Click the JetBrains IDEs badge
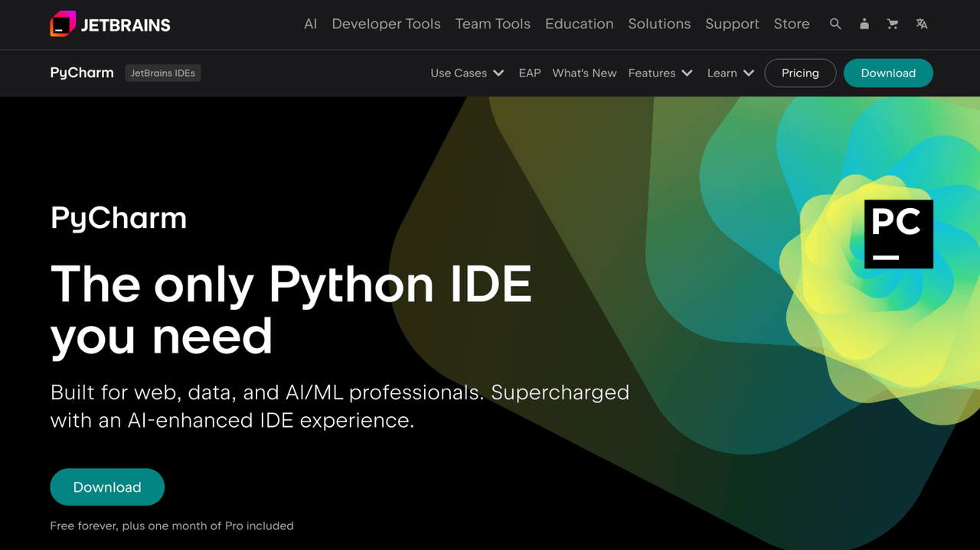The width and height of the screenshot is (980, 550). [x=163, y=73]
